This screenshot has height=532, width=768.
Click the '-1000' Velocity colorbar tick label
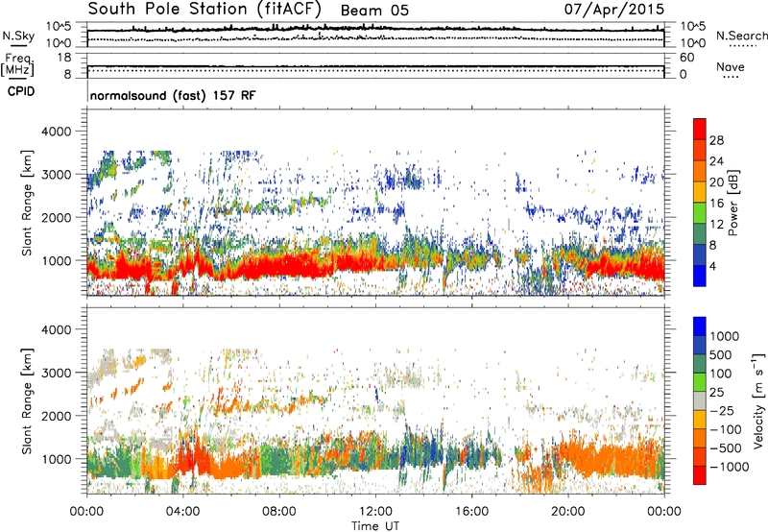pos(729,467)
